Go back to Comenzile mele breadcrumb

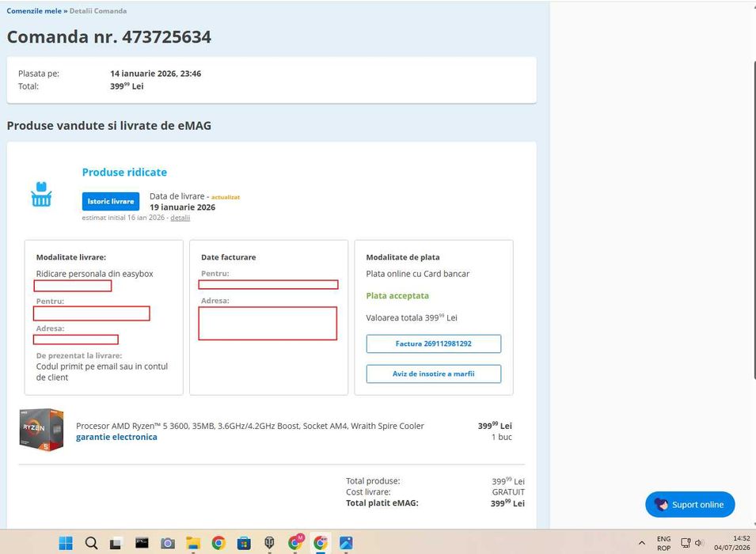coord(34,10)
